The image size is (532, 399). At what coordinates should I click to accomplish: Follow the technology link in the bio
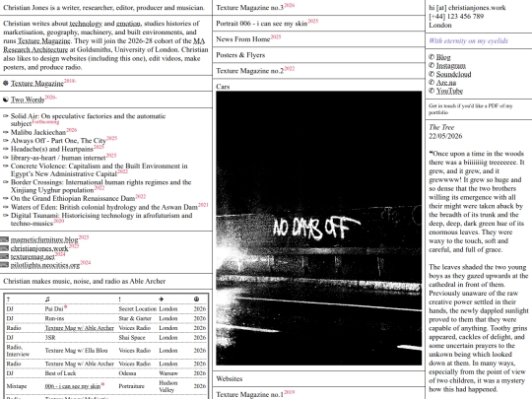[86, 24]
